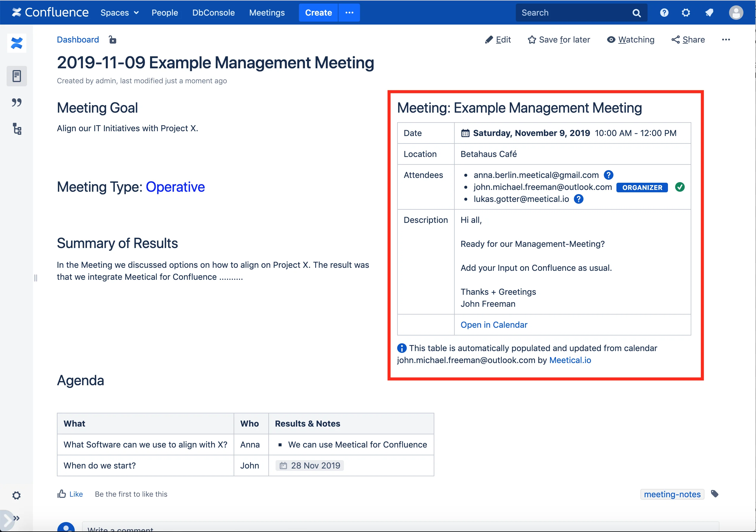Click the space logo in sidebar
This screenshot has height=532, width=756.
tap(17, 43)
